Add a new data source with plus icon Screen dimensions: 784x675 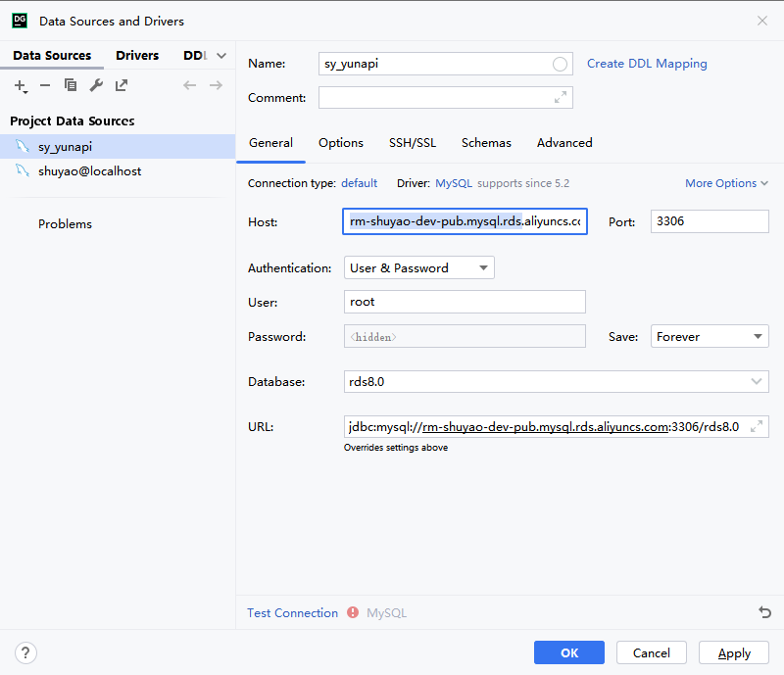coord(21,85)
